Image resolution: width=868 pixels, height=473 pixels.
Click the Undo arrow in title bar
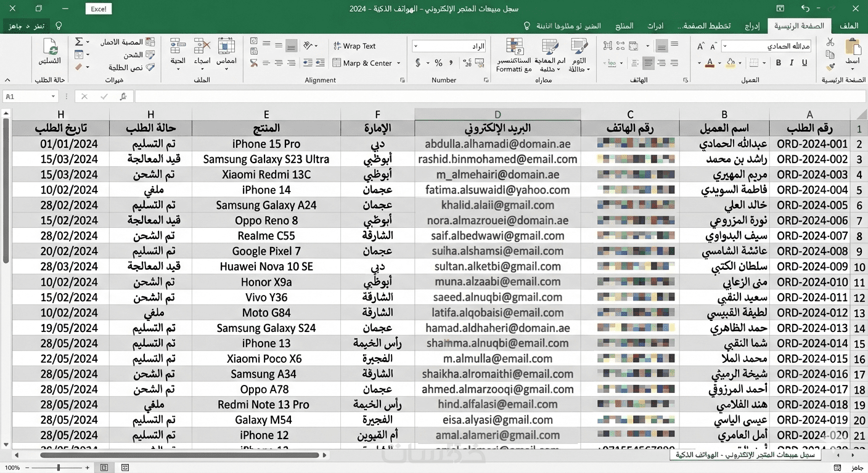point(805,9)
